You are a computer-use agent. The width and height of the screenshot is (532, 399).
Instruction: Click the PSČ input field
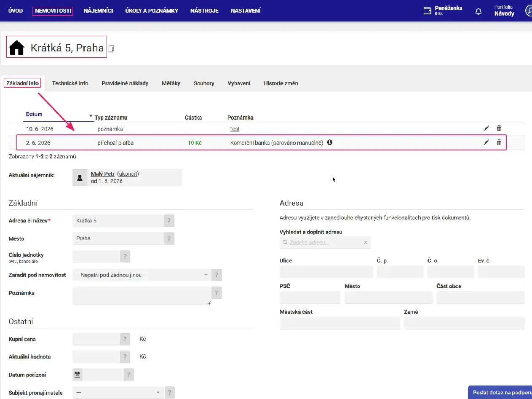(x=310, y=297)
